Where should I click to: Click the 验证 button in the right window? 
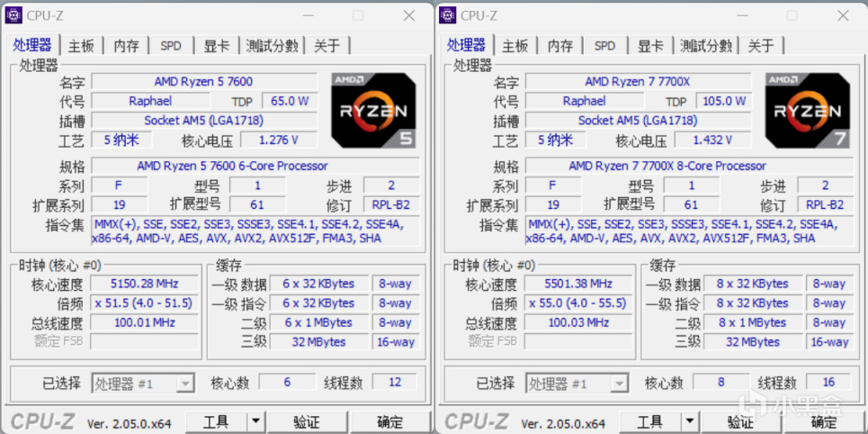(740, 422)
